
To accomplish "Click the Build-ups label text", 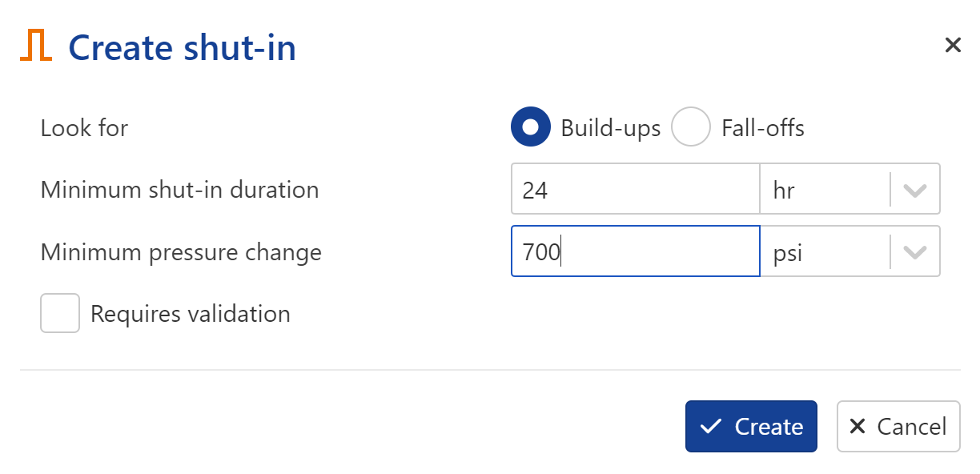I will [x=611, y=128].
